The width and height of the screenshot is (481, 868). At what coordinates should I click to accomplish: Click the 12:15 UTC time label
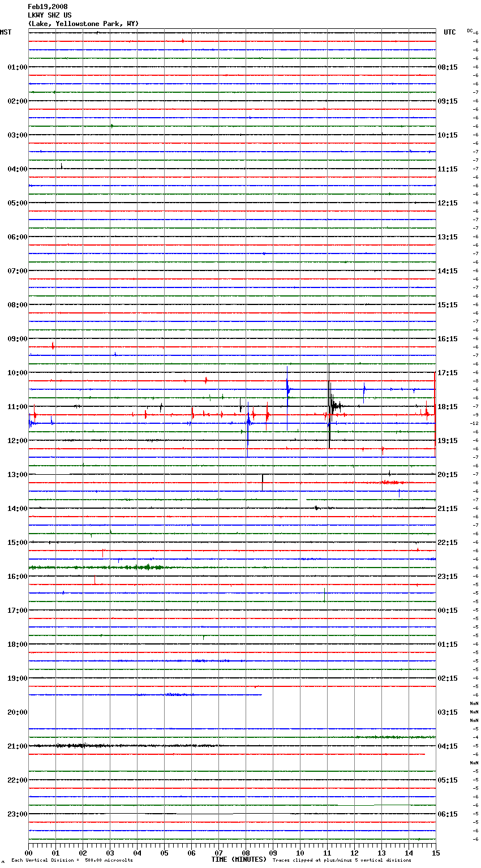(x=448, y=203)
